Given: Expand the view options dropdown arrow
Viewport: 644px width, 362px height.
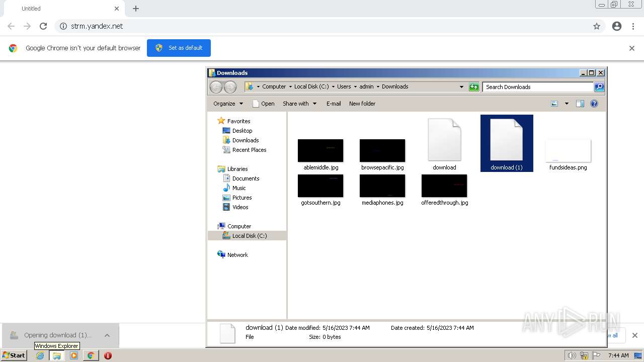Looking at the screenshot, I should (x=567, y=104).
